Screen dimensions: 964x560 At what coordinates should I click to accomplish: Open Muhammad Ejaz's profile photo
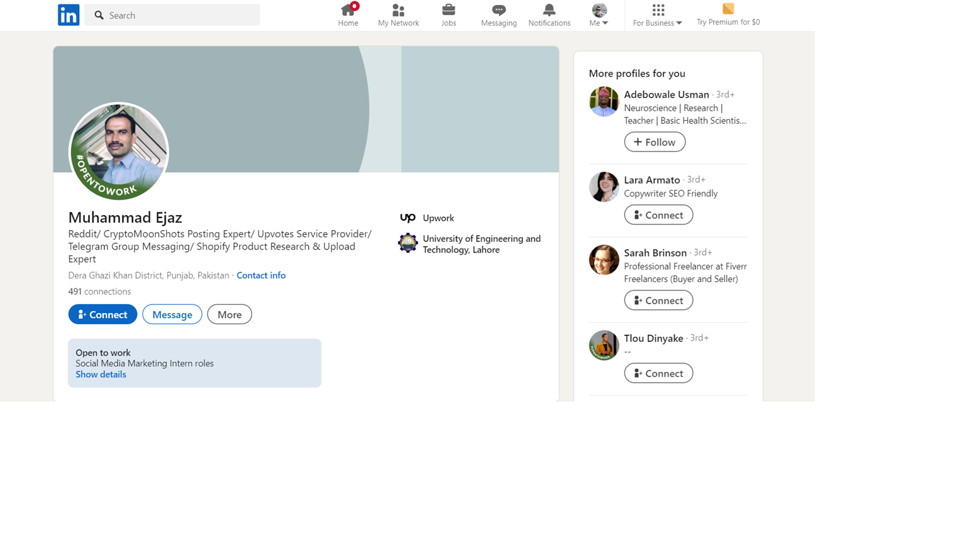pos(119,151)
